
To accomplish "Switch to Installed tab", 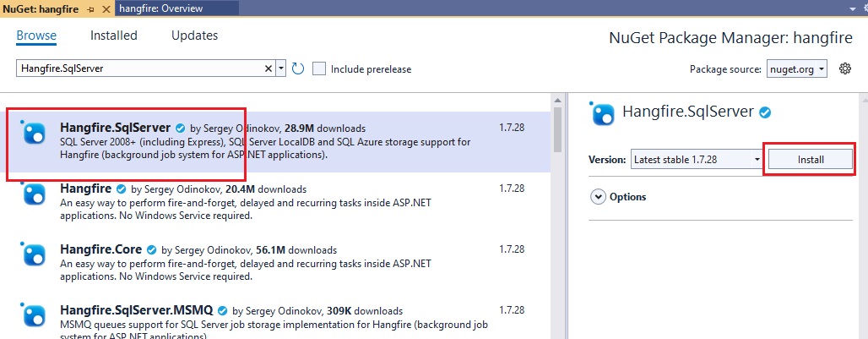I will click(113, 36).
